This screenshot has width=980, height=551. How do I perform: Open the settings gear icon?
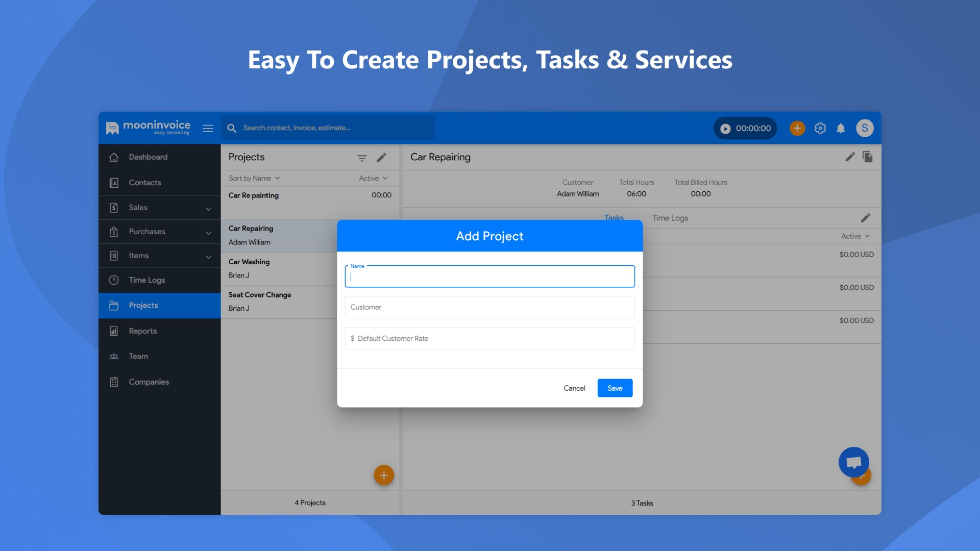[x=820, y=128]
